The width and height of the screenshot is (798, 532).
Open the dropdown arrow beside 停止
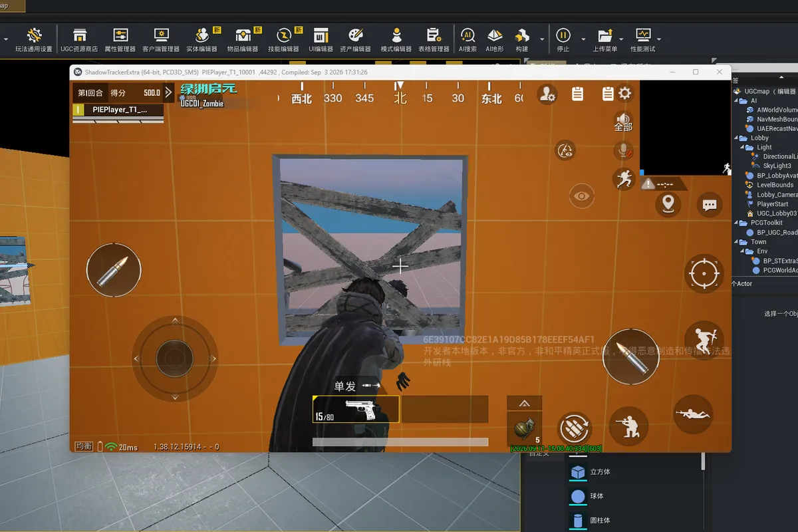583,39
